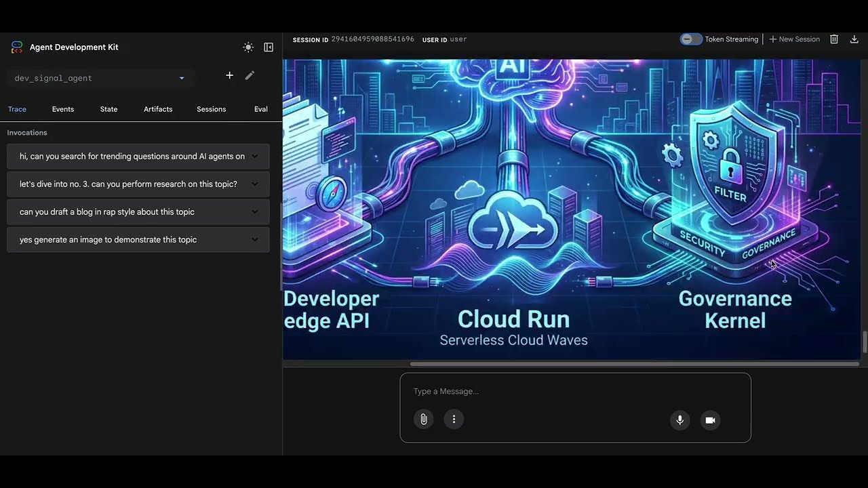Click the generated AI architecture image
Screen dimensions: 868x488
point(571,209)
